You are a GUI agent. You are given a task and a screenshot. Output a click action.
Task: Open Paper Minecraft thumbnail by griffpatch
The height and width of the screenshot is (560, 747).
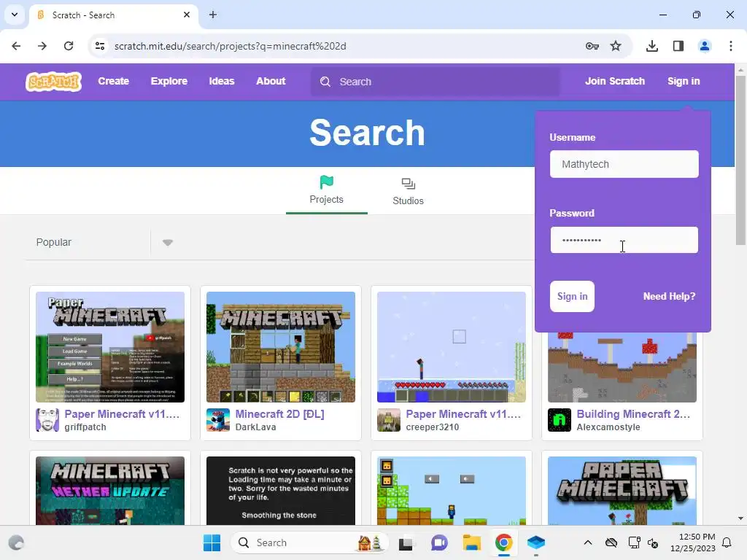110,347
